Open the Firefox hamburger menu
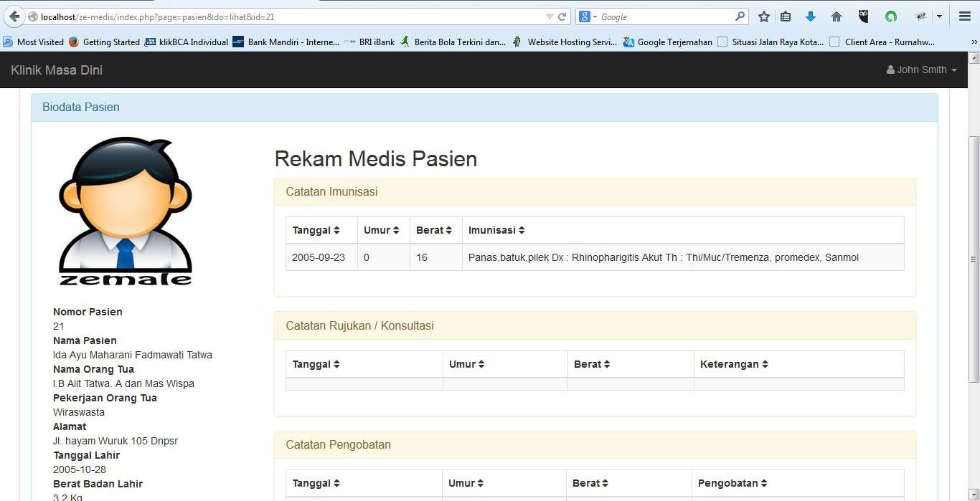 pos(965,16)
